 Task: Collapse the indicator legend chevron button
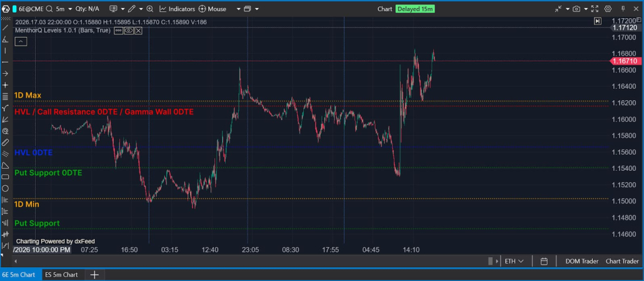click(x=21, y=41)
